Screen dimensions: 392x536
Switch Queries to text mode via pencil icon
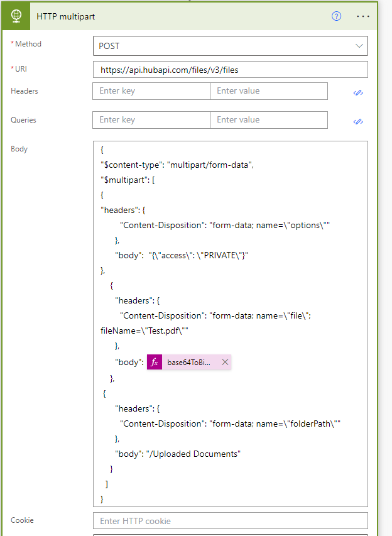pyautogui.click(x=358, y=121)
